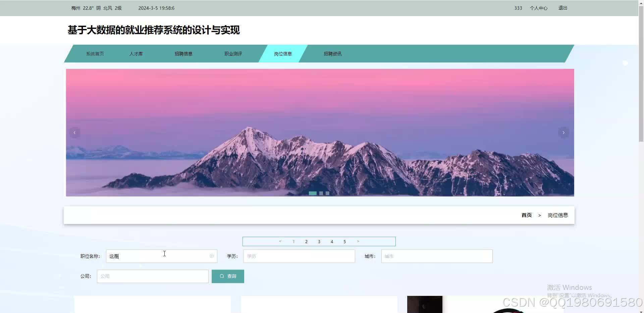Select the first carousel indicator dot
This screenshot has height=313, width=644.
coord(313,193)
